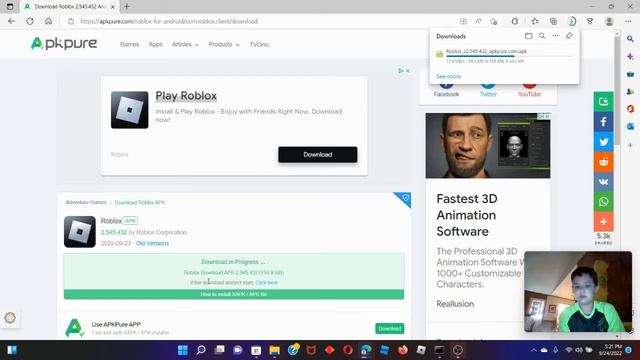Expand the Products dropdown menu
The image size is (640, 360).
click(x=224, y=44)
